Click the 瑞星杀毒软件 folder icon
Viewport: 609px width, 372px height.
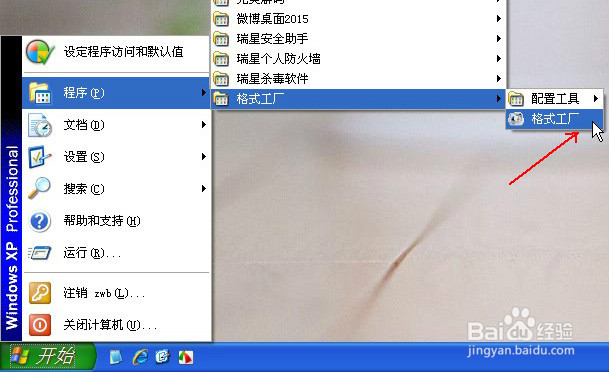coord(221,79)
